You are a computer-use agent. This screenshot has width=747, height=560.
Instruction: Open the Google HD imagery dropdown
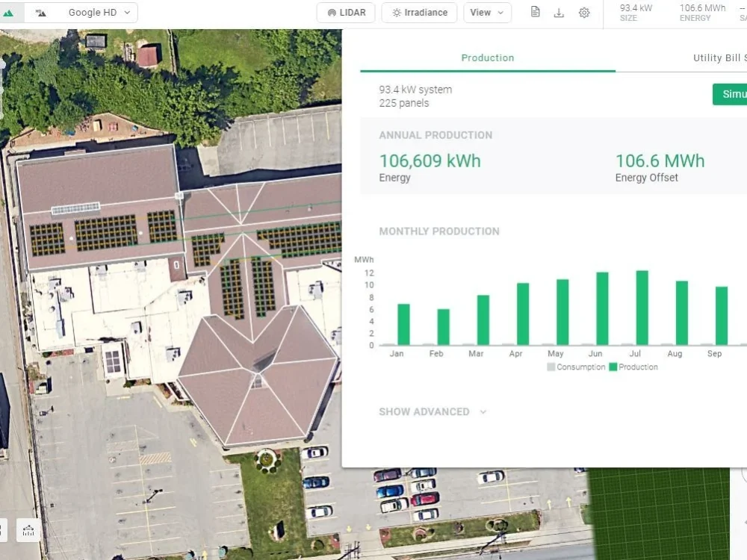pos(99,13)
